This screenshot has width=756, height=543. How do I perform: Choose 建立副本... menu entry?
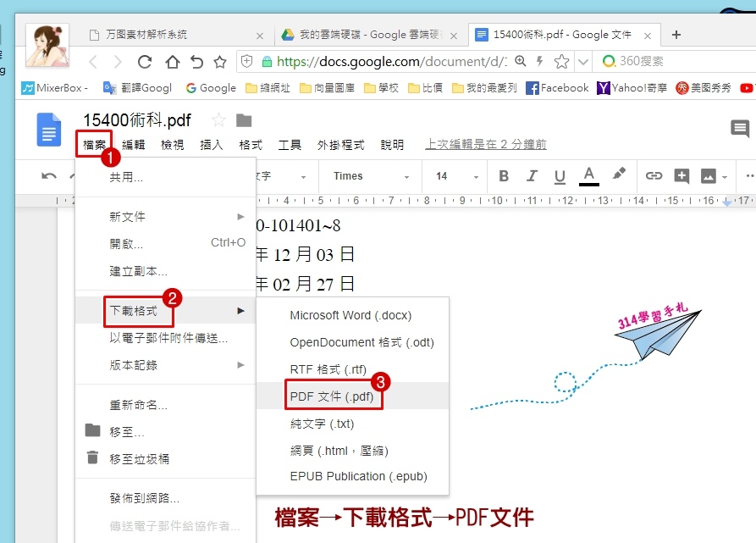point(165,271)
